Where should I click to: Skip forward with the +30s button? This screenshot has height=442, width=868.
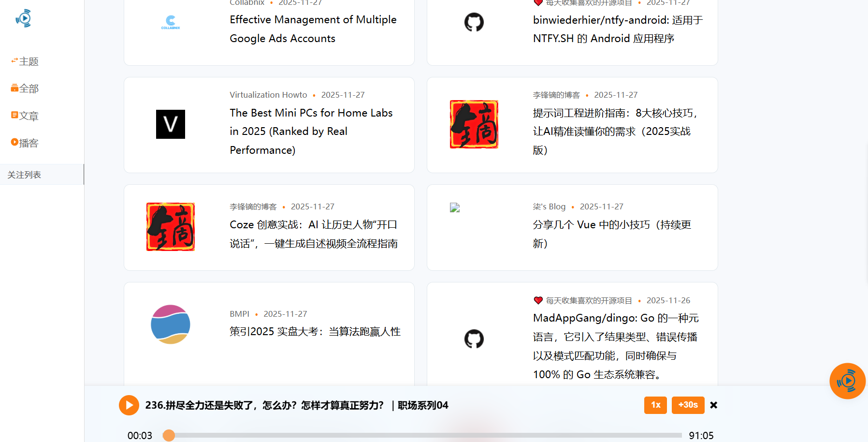687,405
